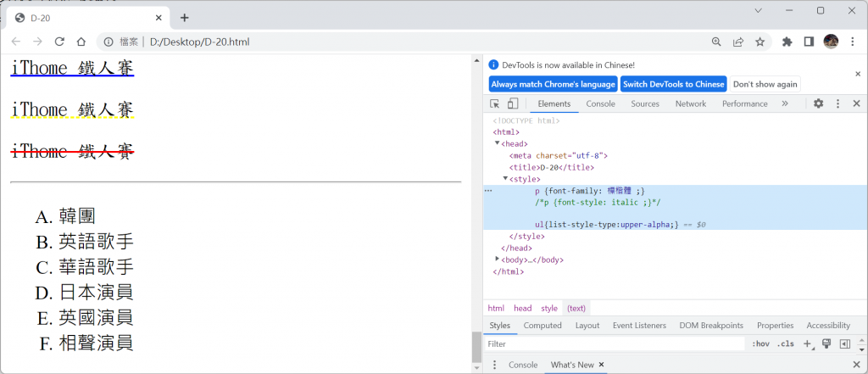The height and width of the screenshot is (374, 868).
Task: Open the Event Listeners pane tab
Action: [639, 326]
